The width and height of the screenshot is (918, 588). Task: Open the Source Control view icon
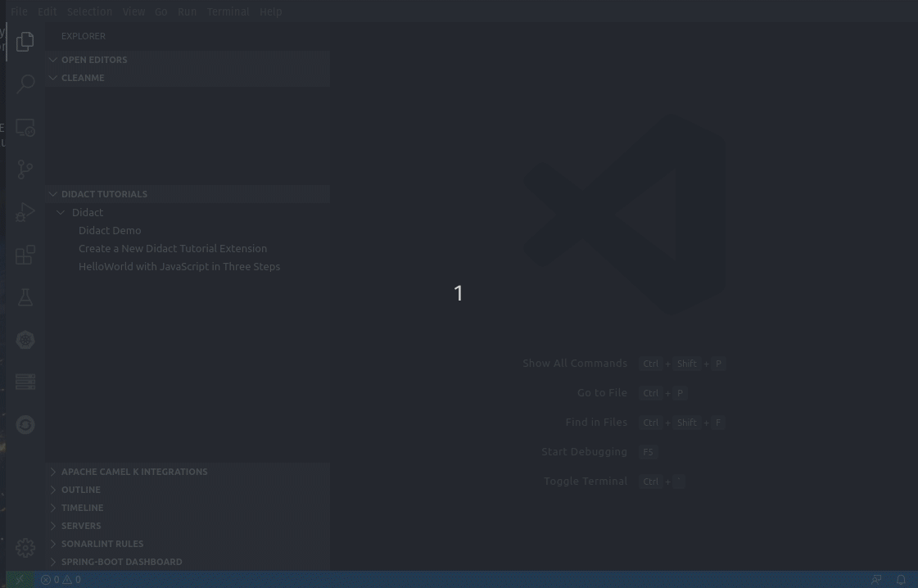25,170
